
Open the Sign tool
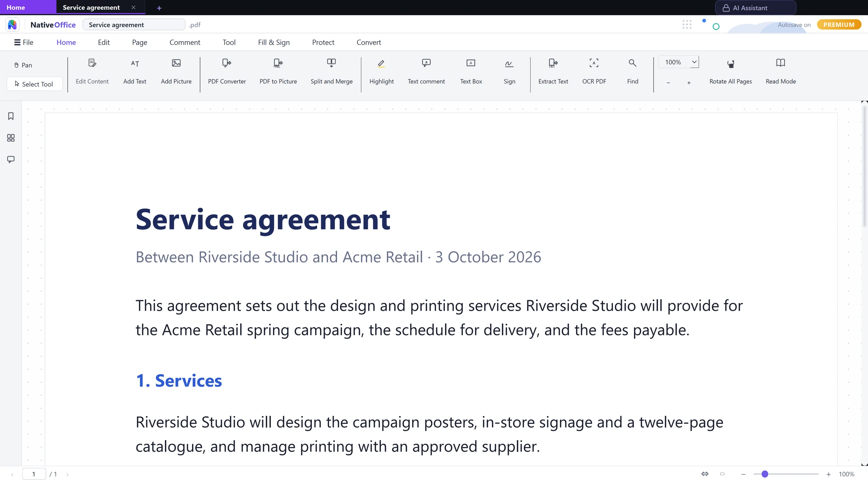(x=509, y=72)
